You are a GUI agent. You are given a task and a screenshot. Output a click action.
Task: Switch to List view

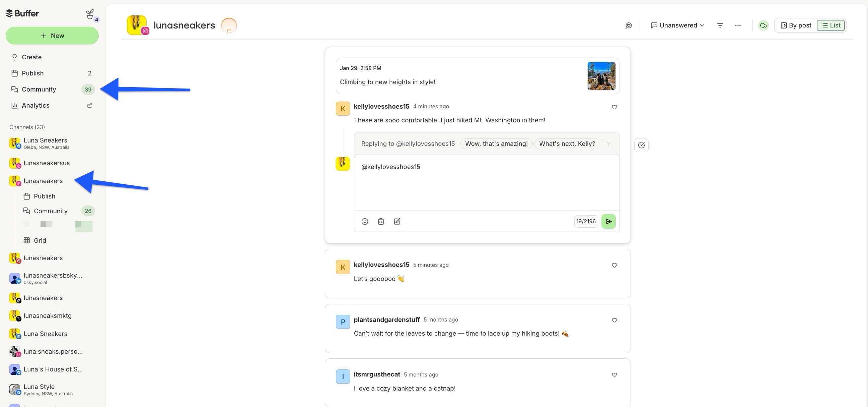(x=830, y=25)
